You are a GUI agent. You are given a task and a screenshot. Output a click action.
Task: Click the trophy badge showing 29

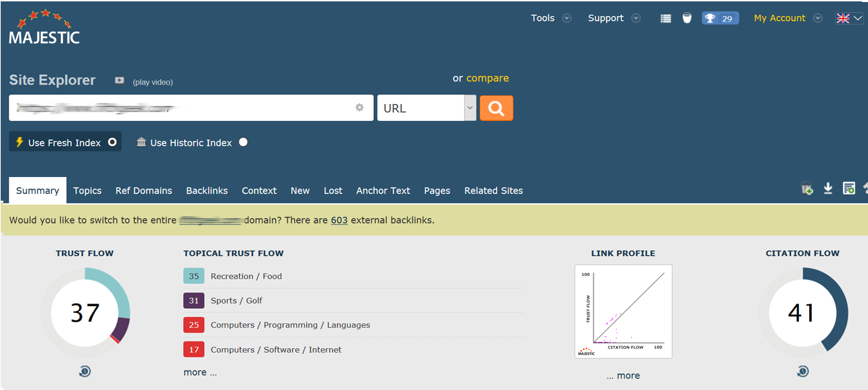pos(720,18)
